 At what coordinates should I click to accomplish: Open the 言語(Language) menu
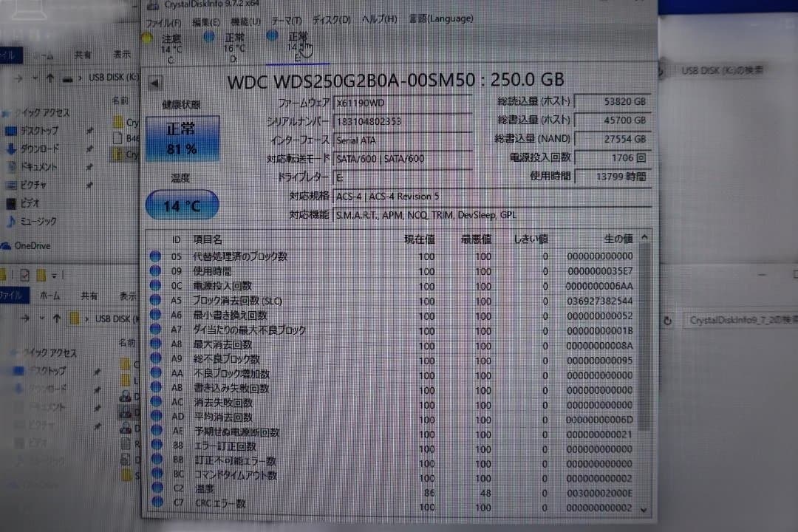441,18
